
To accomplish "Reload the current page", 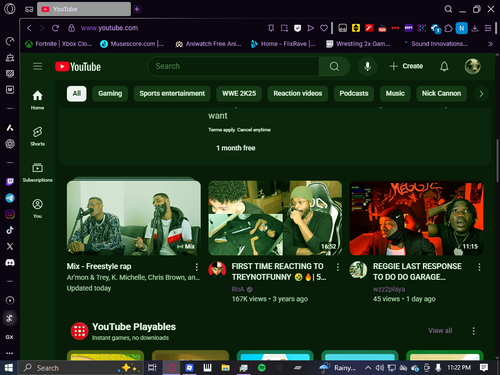I will pos(55,28).
